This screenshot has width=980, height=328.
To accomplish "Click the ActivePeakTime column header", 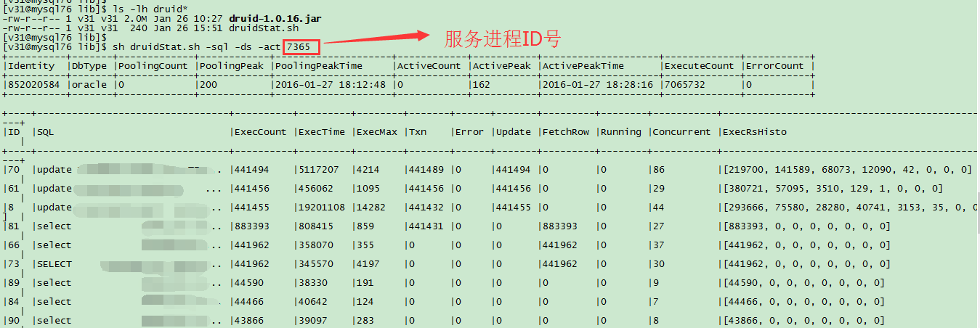I will point(583,65).
